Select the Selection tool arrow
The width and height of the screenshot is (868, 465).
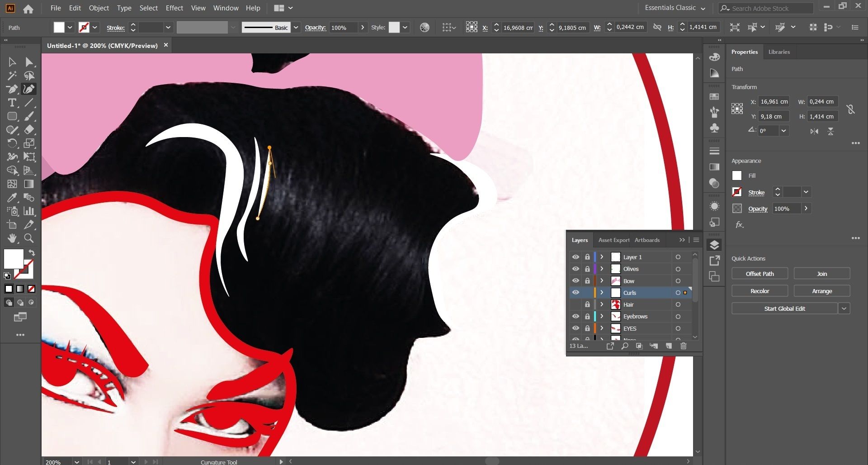tap(12, 62)
